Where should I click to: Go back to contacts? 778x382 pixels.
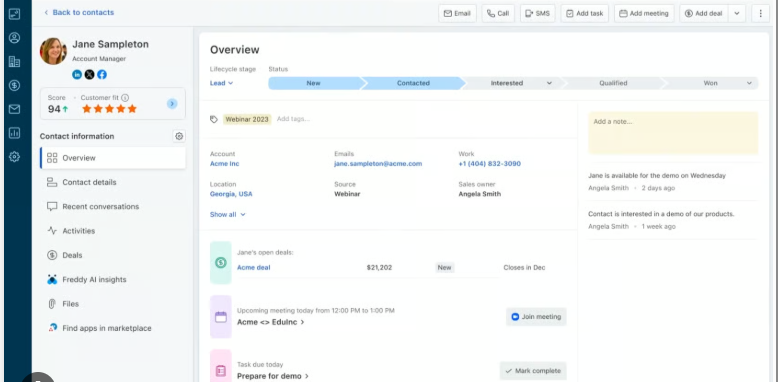click(79, 12)
